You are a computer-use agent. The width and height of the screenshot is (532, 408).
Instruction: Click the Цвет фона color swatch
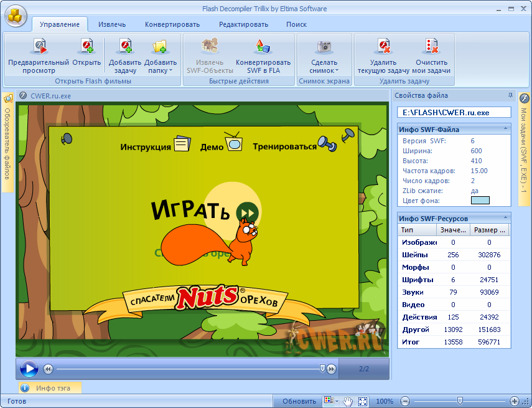point(480,201)
